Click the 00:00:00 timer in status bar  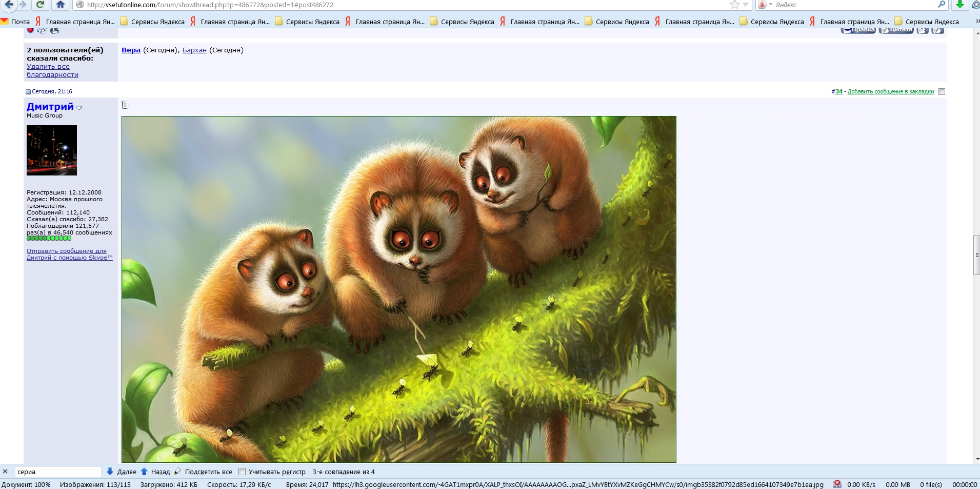(964, 484)
